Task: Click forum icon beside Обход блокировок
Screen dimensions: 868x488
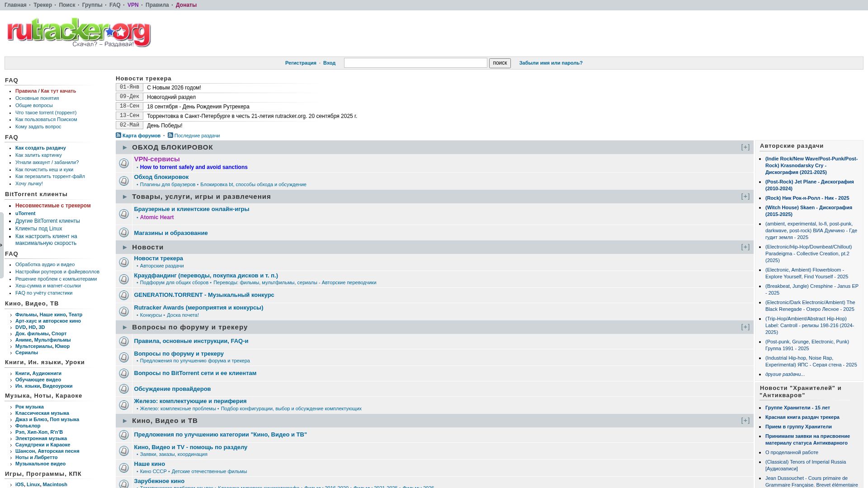Action: (x=124, y=181)
